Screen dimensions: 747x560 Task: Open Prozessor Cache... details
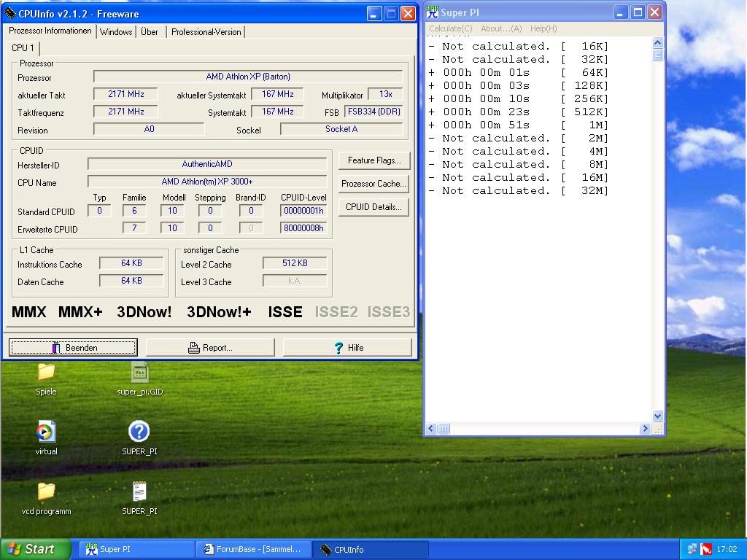pos(374,184)
